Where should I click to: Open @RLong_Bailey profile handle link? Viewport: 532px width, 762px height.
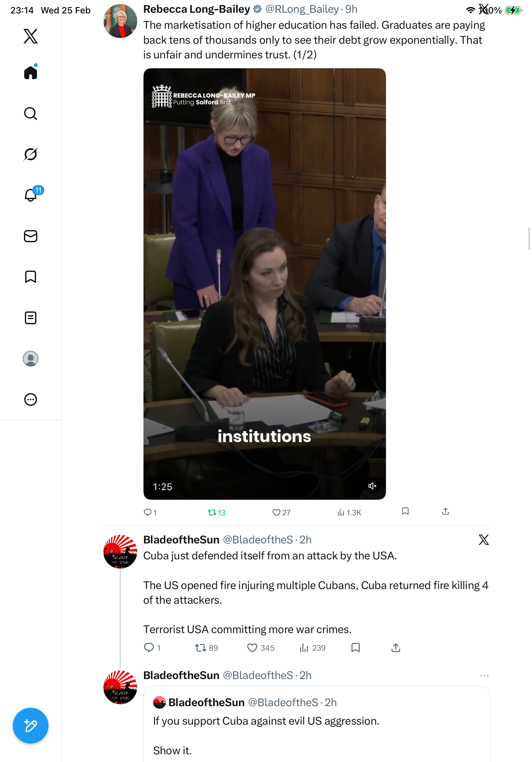pyautogui.click(x=301, y=9)
